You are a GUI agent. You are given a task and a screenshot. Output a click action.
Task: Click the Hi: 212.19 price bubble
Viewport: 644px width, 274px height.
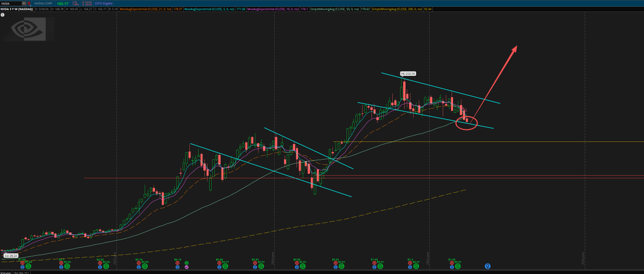click(x=408, y=73)
